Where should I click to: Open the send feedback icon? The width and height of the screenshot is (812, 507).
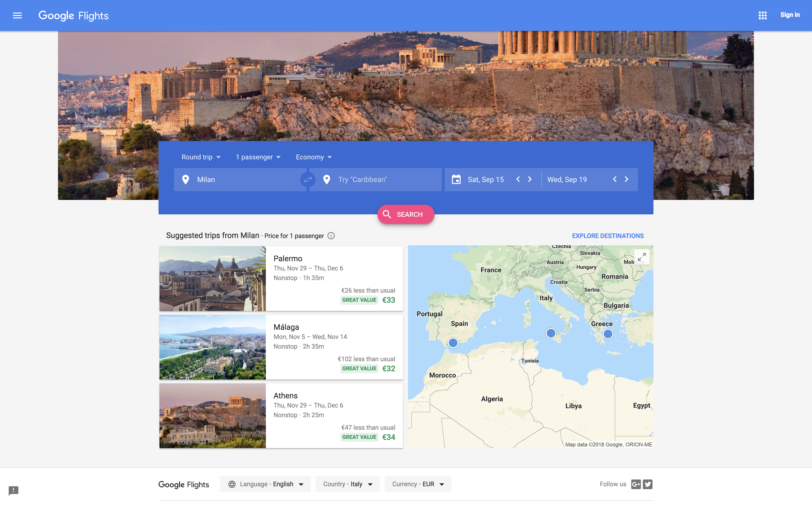click(x=14, y=491)
